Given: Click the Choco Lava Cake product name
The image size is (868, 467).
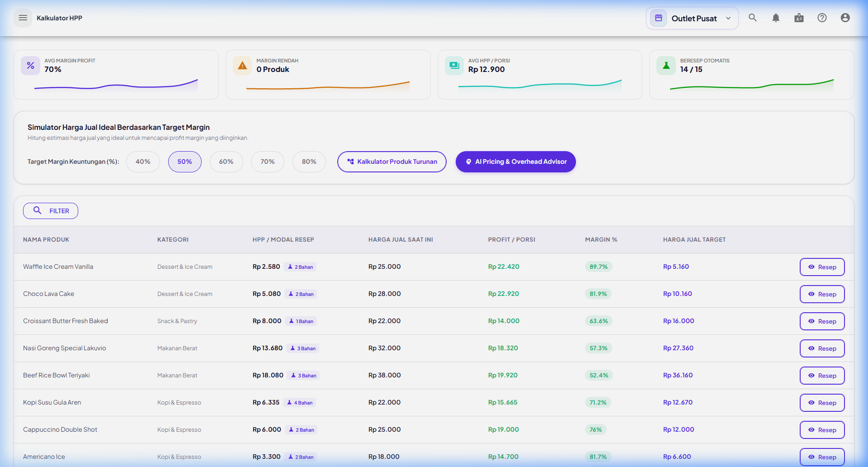Looking at the screenshot, I should tap(48, 294).
